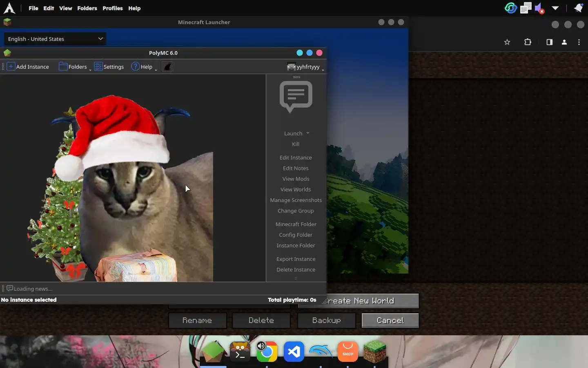Image resolution: width=588 pixels, height=368 pixels.
Task: Open the Shop app from the dock
Action: pyautogui.click(x=348, y=352)
